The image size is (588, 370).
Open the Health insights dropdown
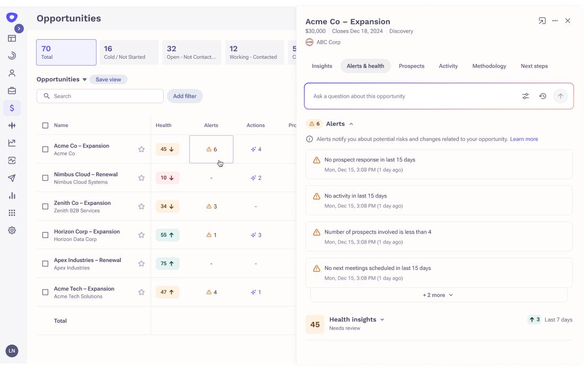coord(382,319)
